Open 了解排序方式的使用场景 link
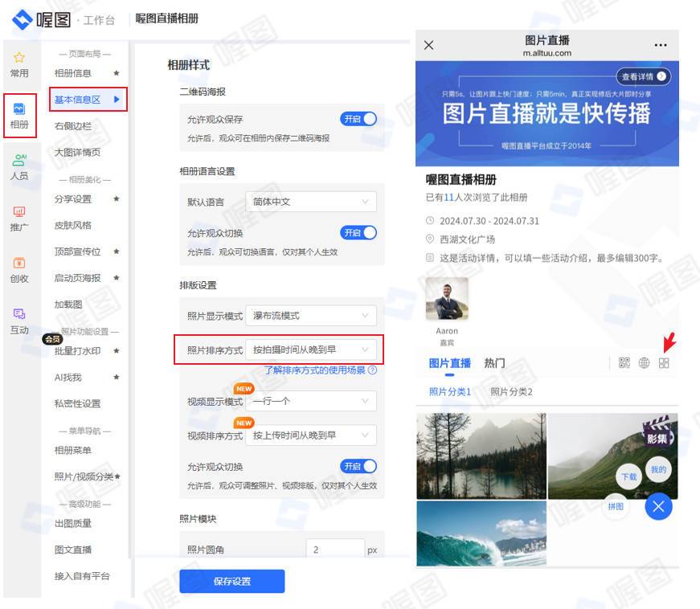Image resolution: width=700 pixels, height=609 pixels. (x=315, y=370)
